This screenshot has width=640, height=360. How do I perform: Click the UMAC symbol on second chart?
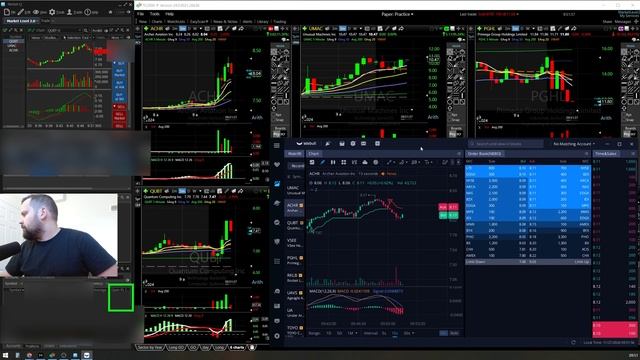[315, 29]
